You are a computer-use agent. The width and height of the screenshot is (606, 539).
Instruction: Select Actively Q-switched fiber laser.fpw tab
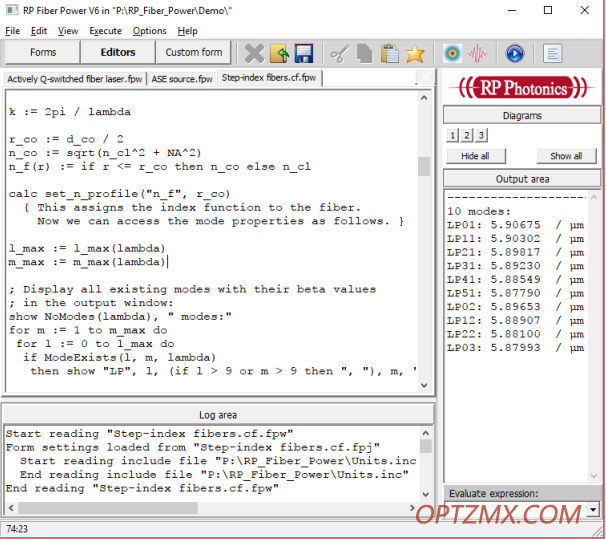coord(75,79)
